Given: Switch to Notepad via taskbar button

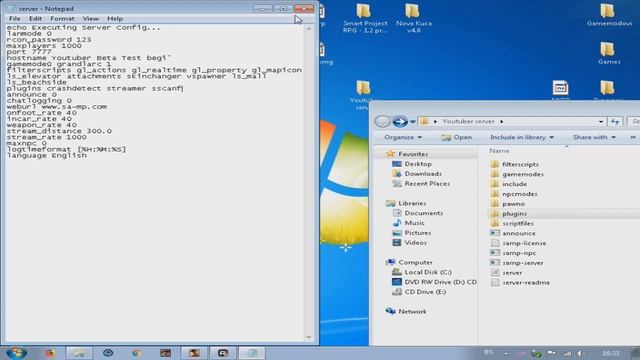Looking at the screenshot, I should point(251,353).
